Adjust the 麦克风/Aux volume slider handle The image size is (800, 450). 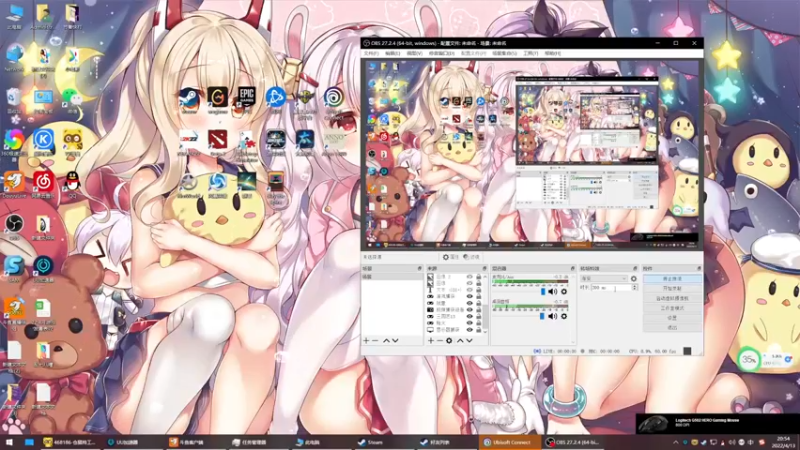[543, 291]
